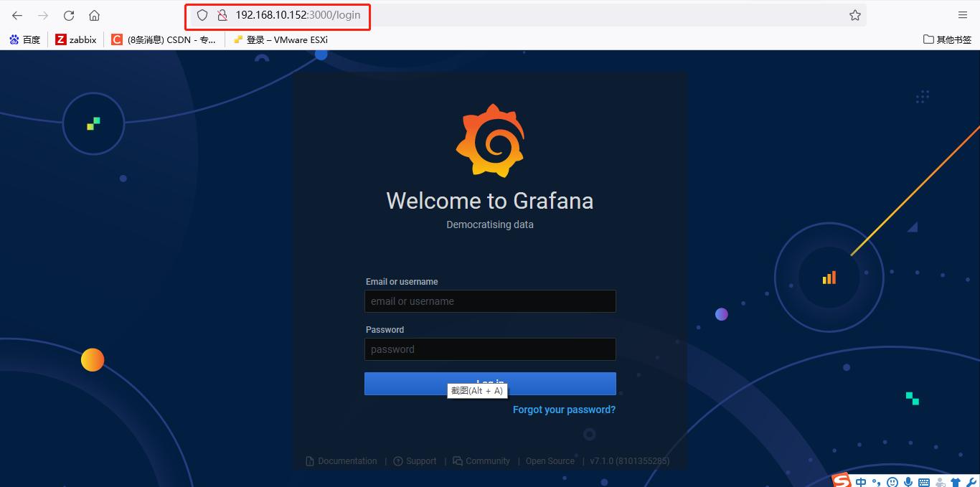Click the Sogou S input method logo
This screenshot has height=487, width=980.
click(842, 481)
